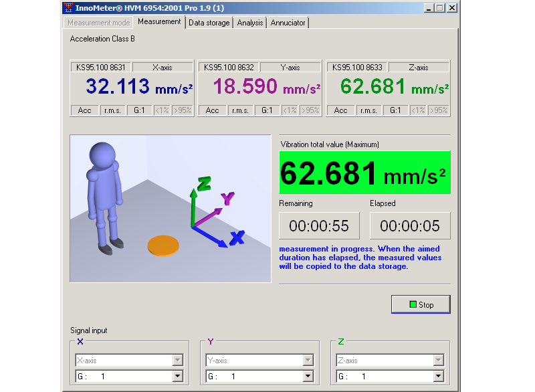The width and height of the screenshot is (535, 392).
Task: Expand the Z signal gain G dropdown
Action: [x=439, y=377]
